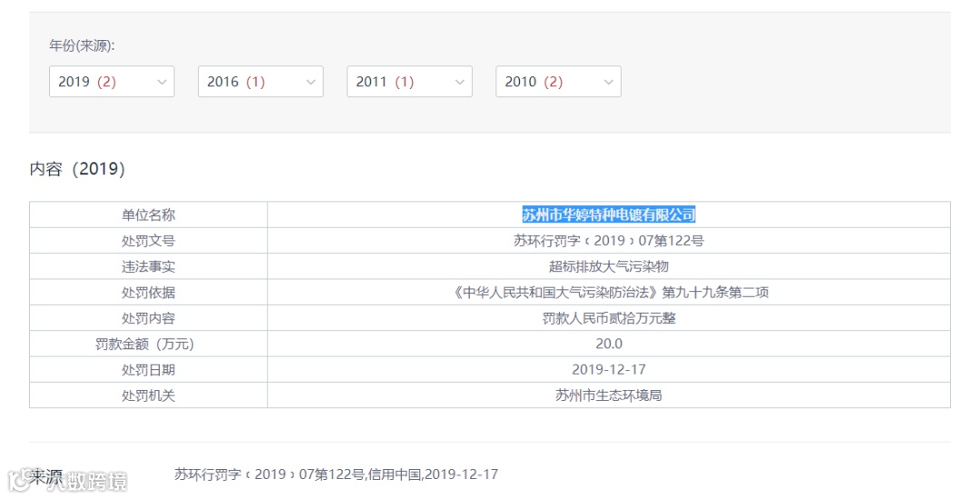Click the 内容 (2019) heading

77,169
